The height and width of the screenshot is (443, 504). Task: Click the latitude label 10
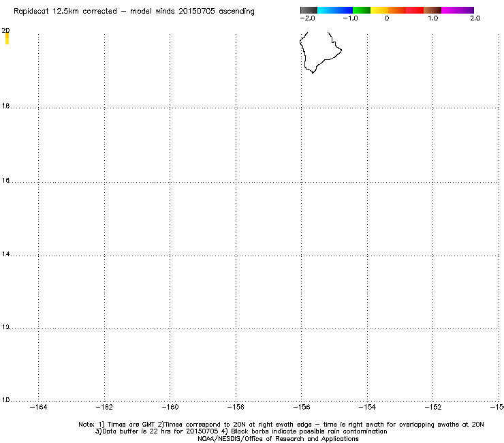5,400
